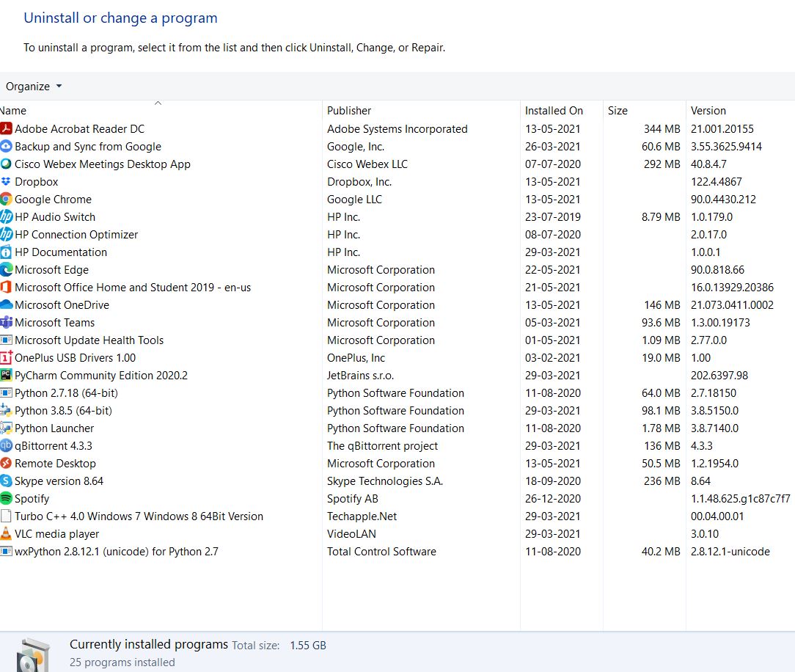The width and height of the screenshot is (795, 672).
Task: Click the qBittorrent 4.3.3 icon
Action: (6, 446)
